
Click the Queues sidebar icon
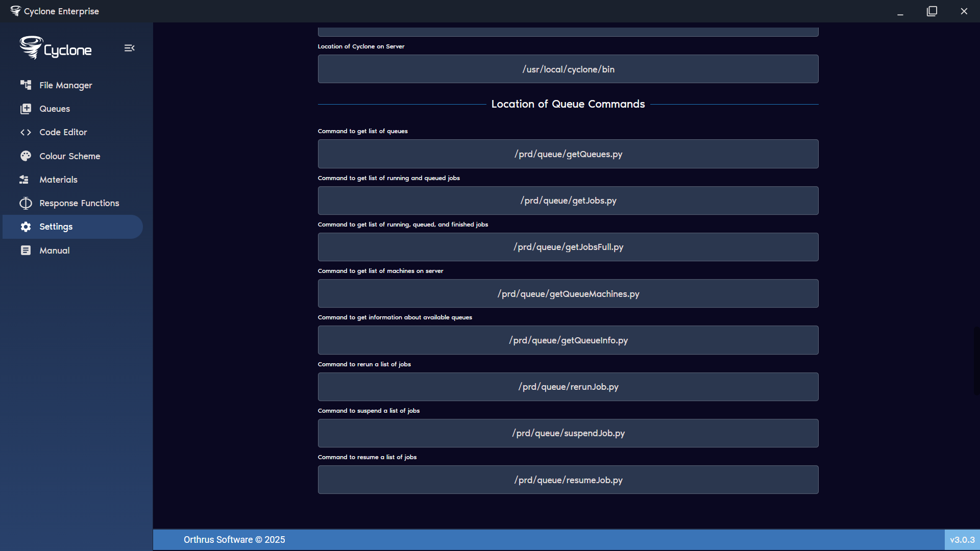(26, 109)
